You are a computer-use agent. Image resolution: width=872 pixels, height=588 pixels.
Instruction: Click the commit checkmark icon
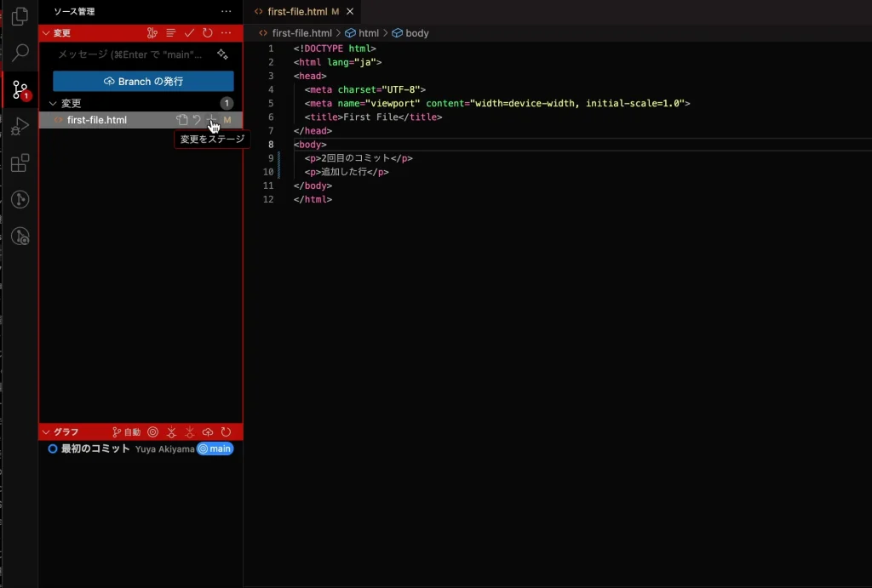189,33
